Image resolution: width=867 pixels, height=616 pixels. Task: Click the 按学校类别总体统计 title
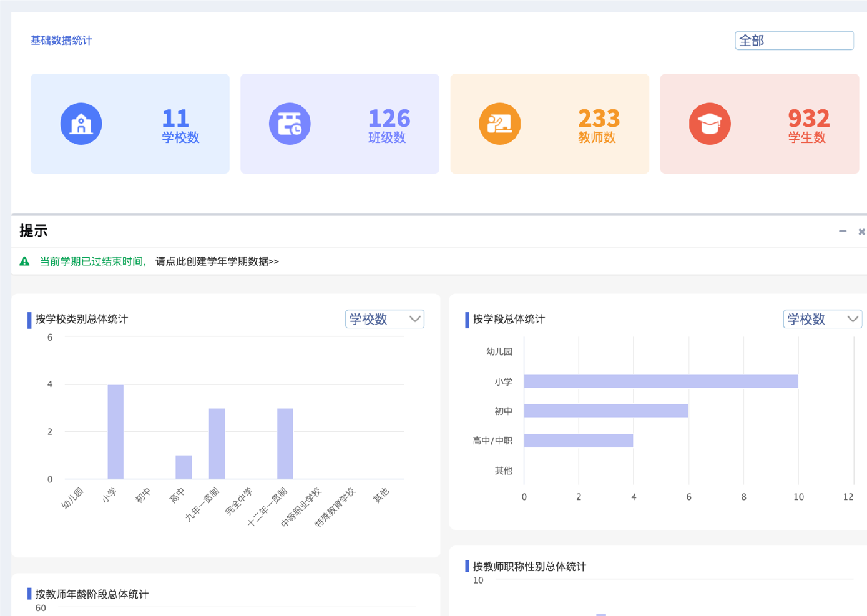point(82,320)
